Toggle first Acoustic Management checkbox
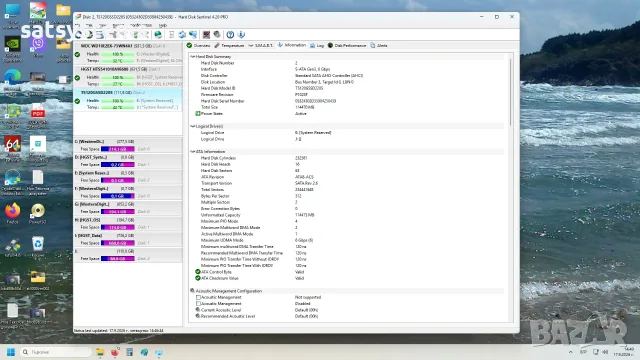Screen dimensions: 640x360 (x=198, y=297)
